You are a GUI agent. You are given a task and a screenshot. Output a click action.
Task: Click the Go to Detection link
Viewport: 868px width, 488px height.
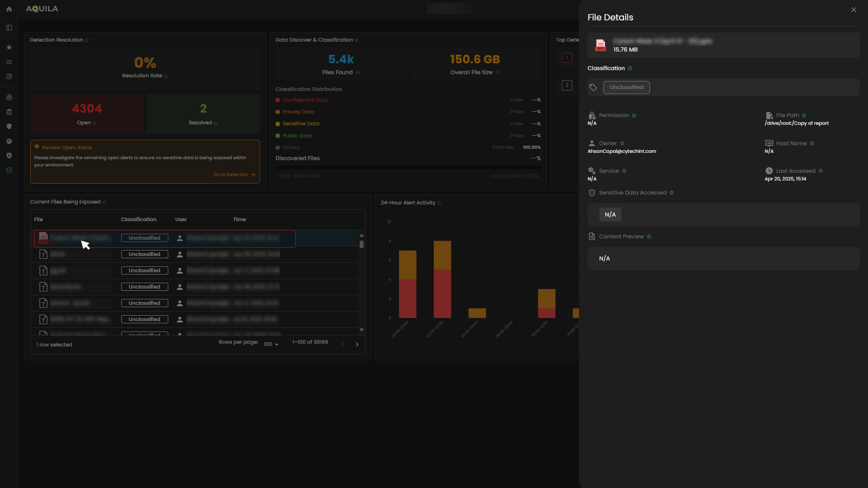pyautogui.click(x=234, y=175)
